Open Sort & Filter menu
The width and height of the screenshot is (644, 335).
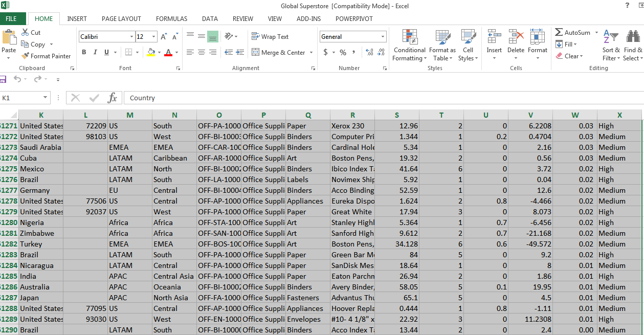[611, 45]
